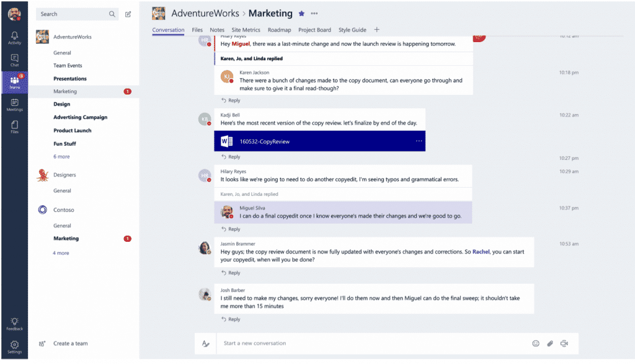Click the Contoso team ring icon
This screenshot has height=364, width=635.
pos(43,210)
